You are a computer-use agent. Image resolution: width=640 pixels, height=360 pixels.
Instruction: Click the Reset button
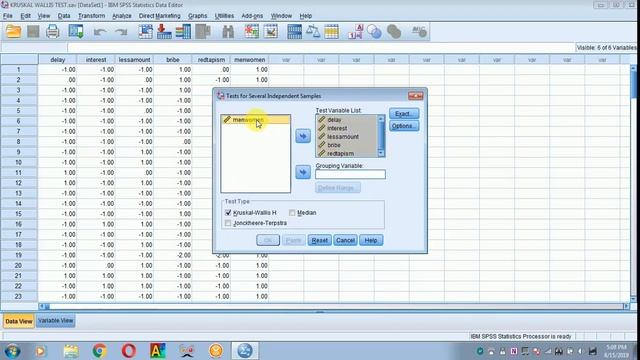tap(320, 240)
